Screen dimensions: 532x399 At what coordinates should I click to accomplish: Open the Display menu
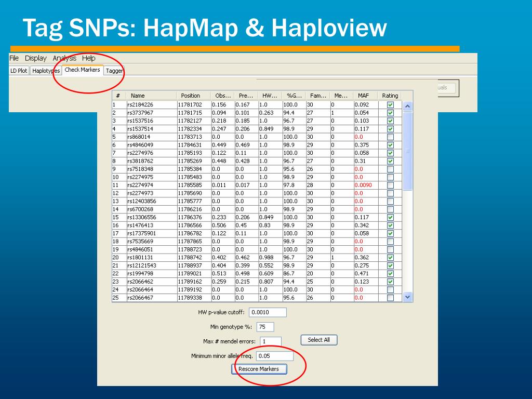tap(36, 58)
